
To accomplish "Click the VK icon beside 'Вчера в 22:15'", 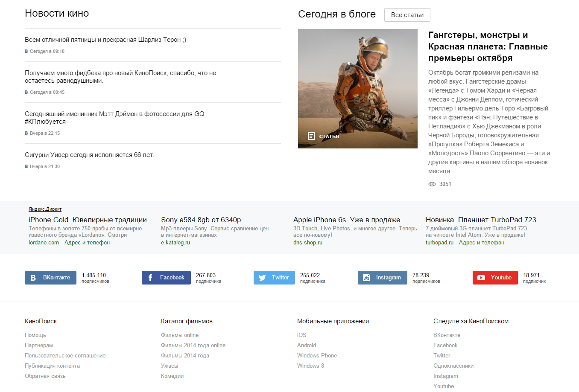I will [x=26, y=133].
